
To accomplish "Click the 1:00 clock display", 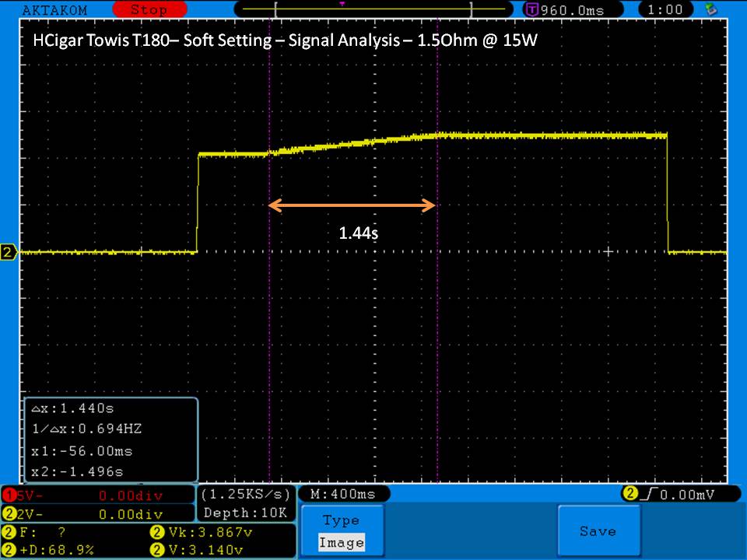I will 664,10.
